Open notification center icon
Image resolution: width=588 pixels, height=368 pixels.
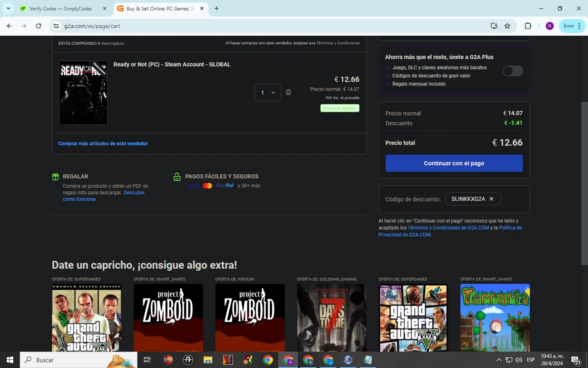click(x=576, y=360)
